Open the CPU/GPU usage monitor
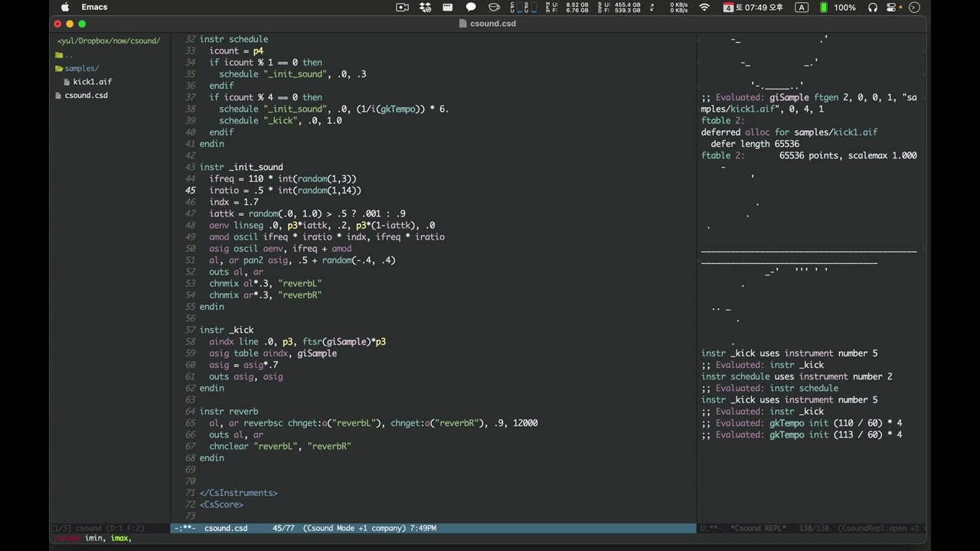Image resolution: width=980 pixels, height=551 pixels. tap(523, 8)
